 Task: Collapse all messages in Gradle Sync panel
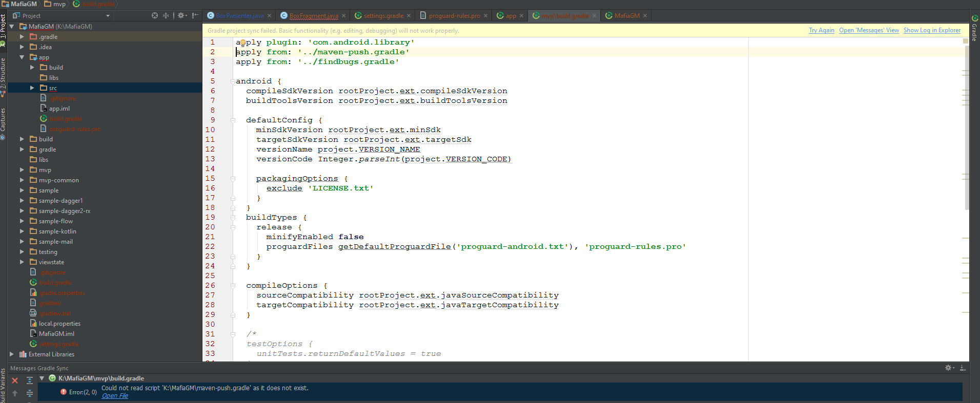30,393
